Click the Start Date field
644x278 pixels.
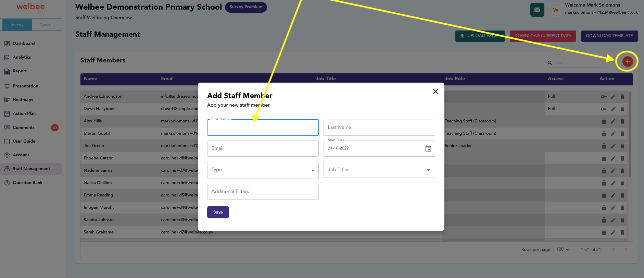point(379,148)
